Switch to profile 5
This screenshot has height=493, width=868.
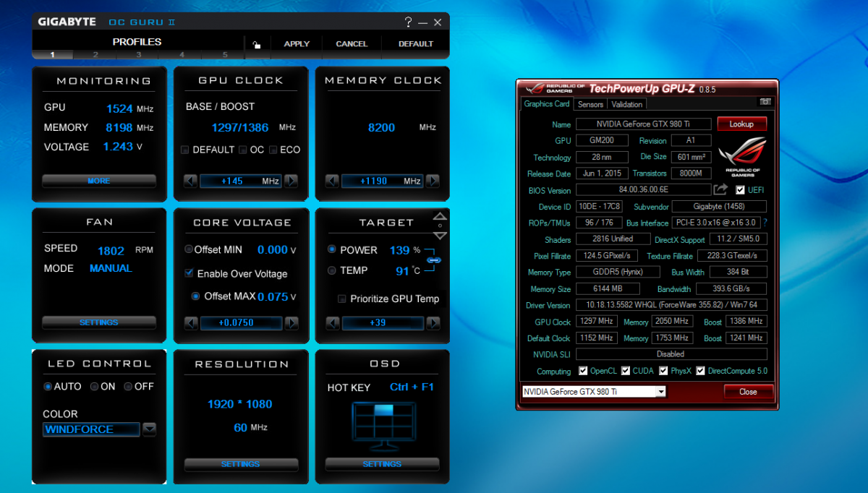pos(225,55)
